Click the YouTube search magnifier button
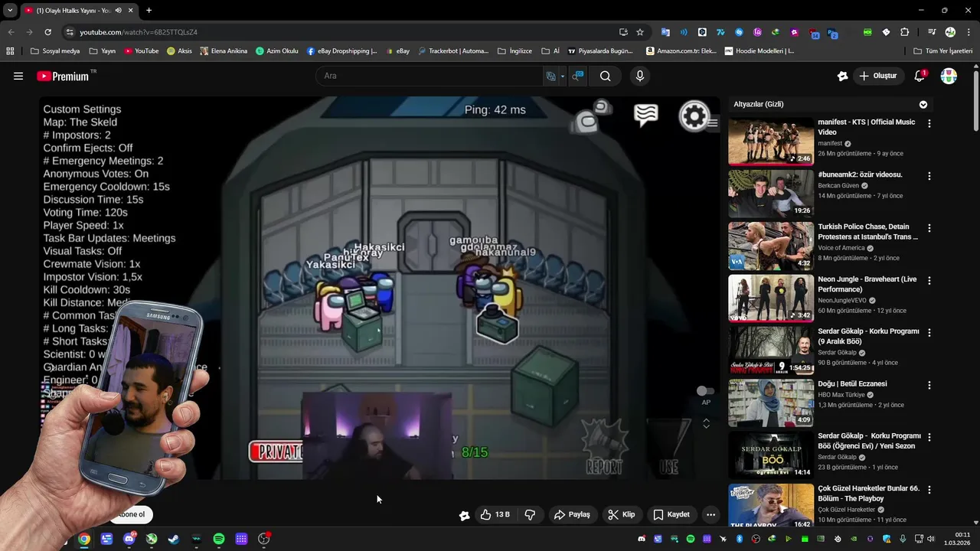Image resolution: width=980 pixels, height=551 pixels. tap(605, 76)
